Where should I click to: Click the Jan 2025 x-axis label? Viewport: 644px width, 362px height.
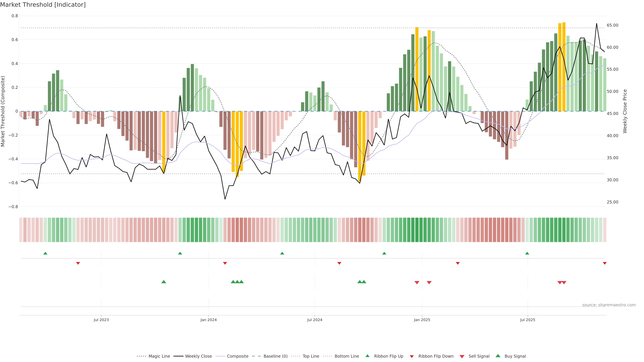pyautogui.click(x=422, y=320)
